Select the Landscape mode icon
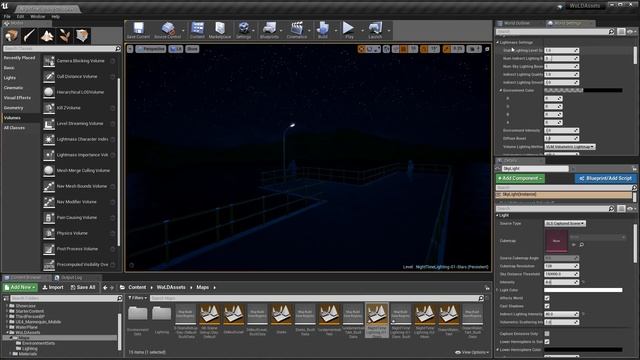640x360 pixels. (x=47, y=36)
